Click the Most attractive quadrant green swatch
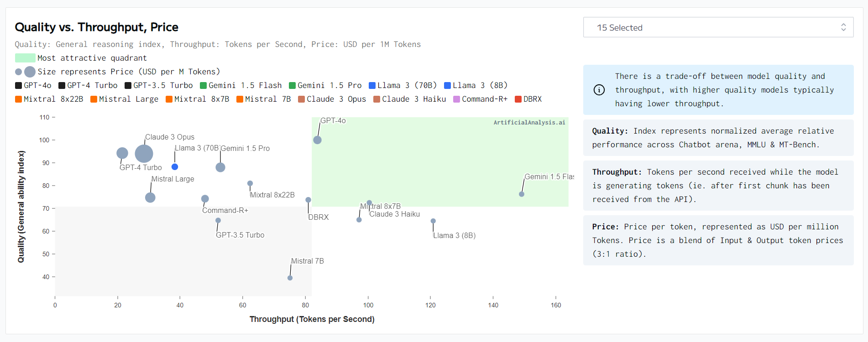Image resolution: width=868 pixels, height=342 pixels. (x=25, y=58)
